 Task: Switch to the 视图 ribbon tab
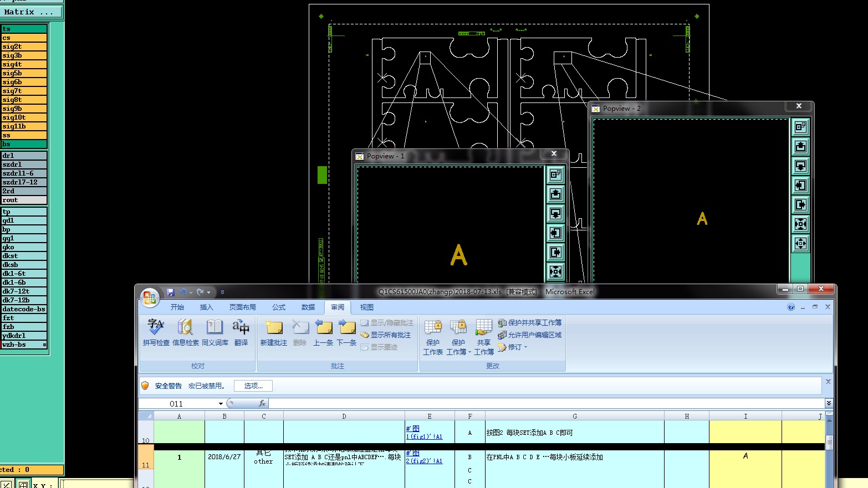367,307
